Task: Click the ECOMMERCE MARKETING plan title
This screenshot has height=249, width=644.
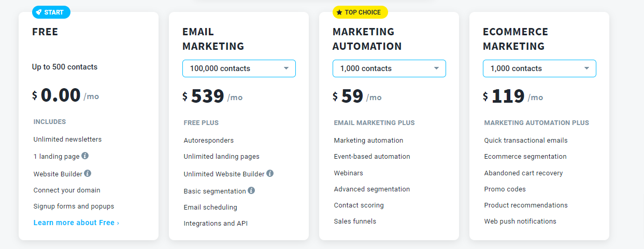Action: click(x=515, y=39)
